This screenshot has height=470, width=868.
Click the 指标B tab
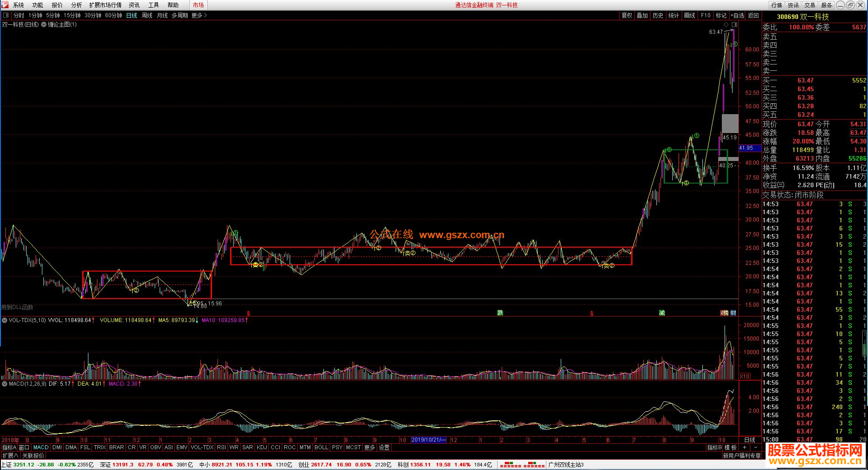click(x=714, y=447)
